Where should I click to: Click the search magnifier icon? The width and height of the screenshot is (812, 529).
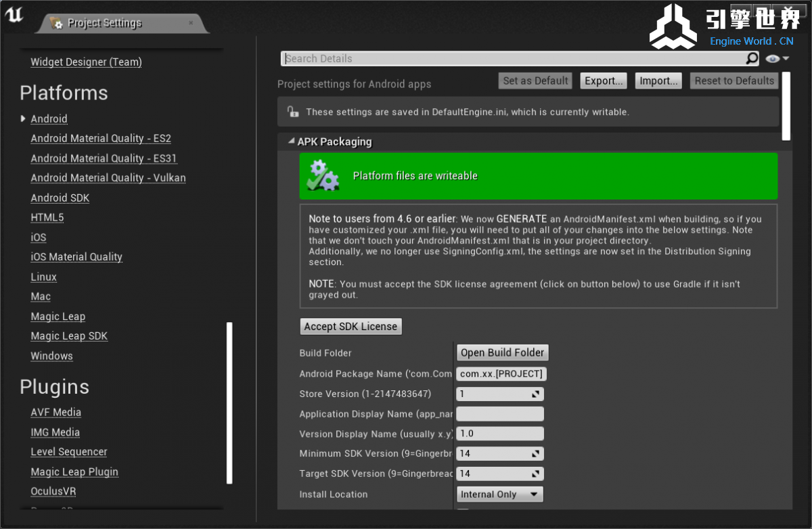click(752, 59)
